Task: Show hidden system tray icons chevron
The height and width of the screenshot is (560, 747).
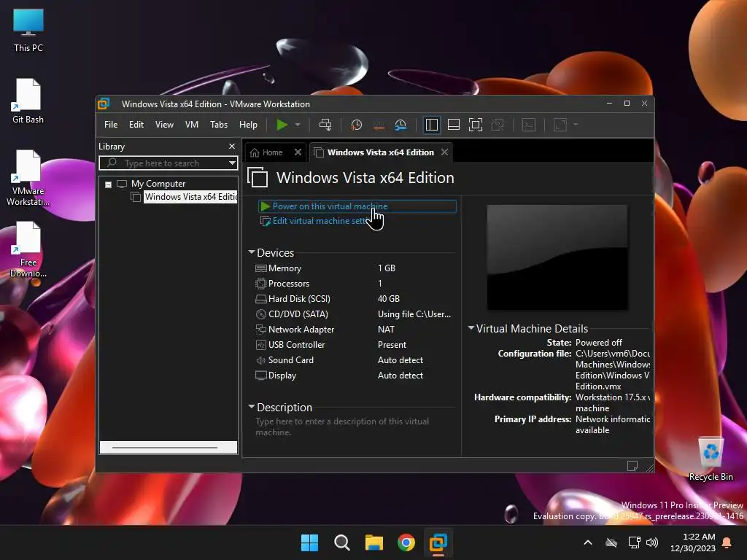Action: (x=588, y=542)
